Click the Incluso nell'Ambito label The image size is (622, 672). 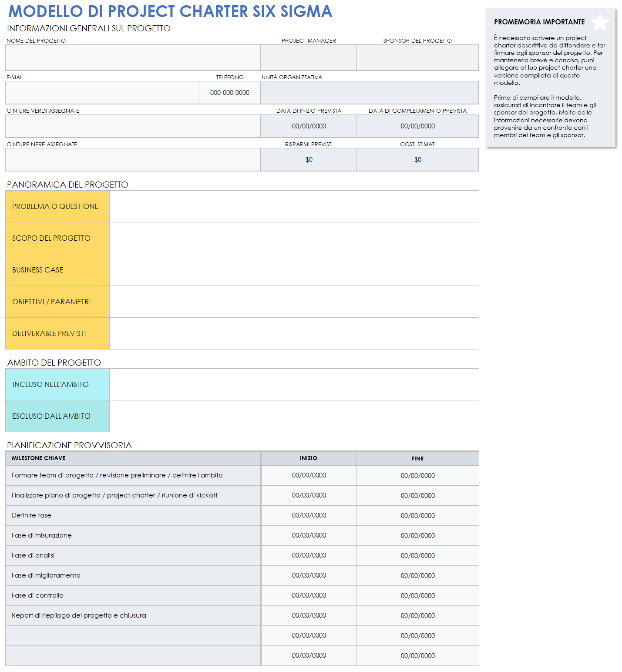coord(57,384)
